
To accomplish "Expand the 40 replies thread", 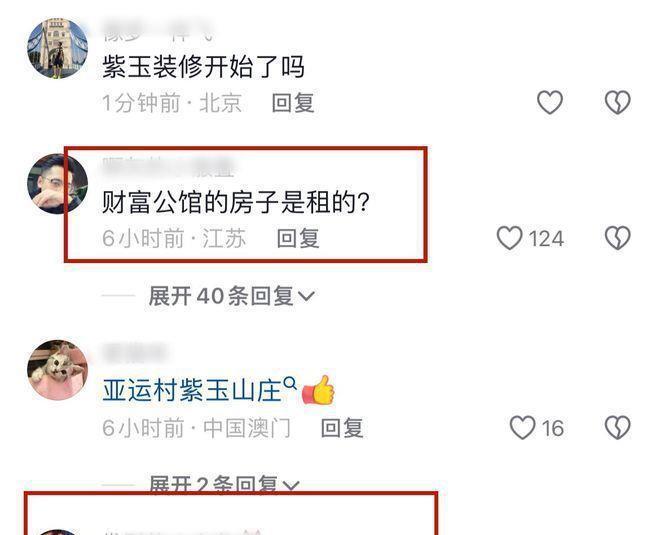I will (231, 296).
